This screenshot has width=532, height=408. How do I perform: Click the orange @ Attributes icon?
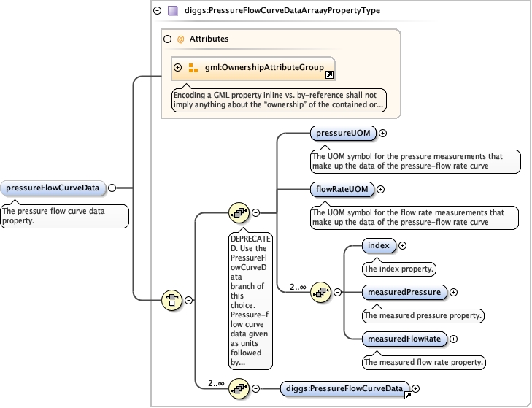(180, 39)
